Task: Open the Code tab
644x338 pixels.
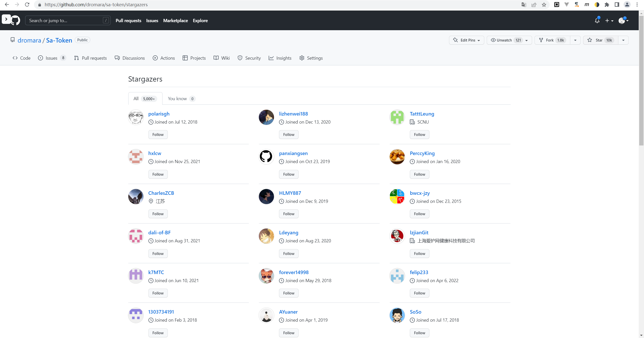Action: (21, 58)
